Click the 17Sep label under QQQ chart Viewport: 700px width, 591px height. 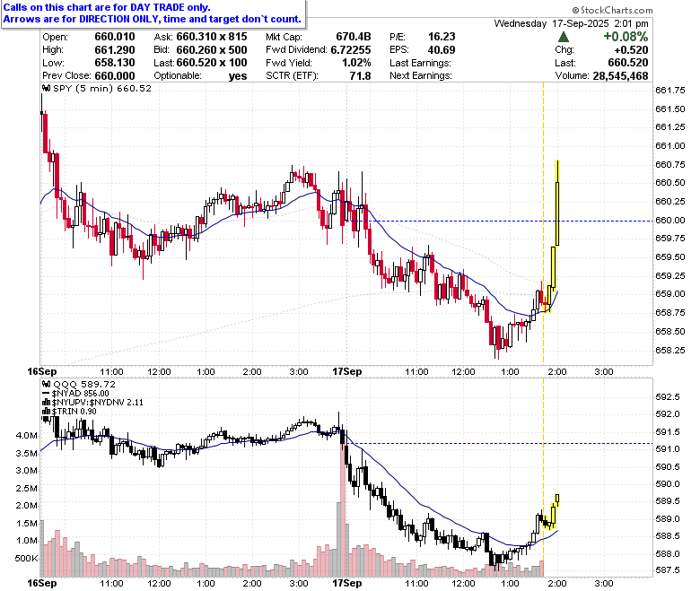coord(347,583)
